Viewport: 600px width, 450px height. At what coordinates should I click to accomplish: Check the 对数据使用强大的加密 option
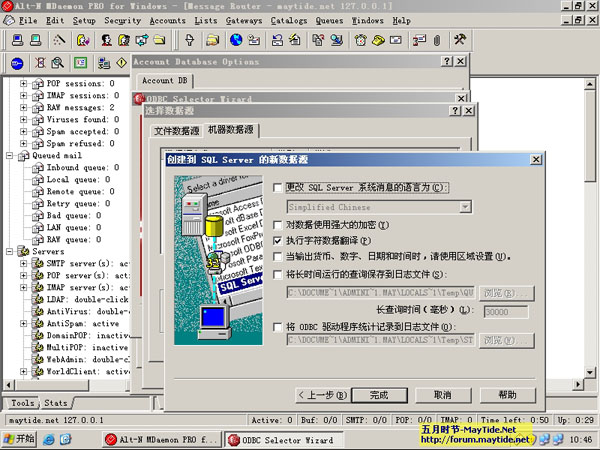pyautogui.click(x=279, y=225)
